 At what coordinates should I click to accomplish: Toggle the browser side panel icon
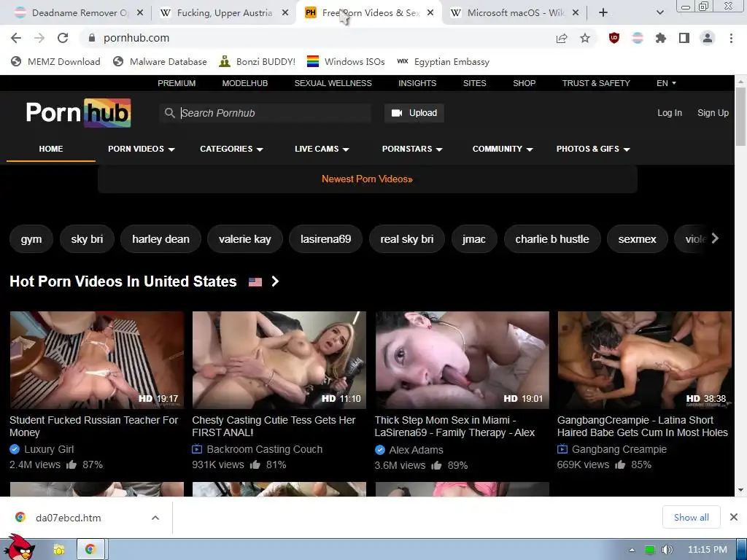tap(684, 38)
